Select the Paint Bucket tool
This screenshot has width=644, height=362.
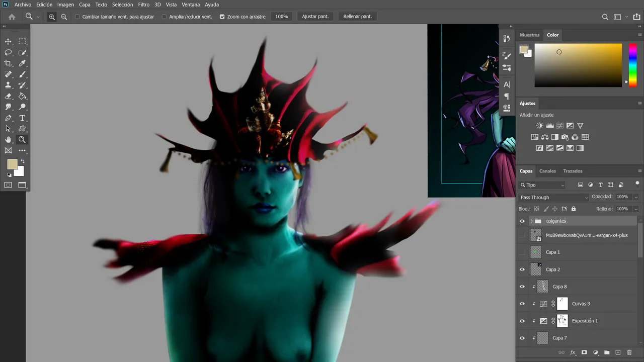click(x=22, y=96)
